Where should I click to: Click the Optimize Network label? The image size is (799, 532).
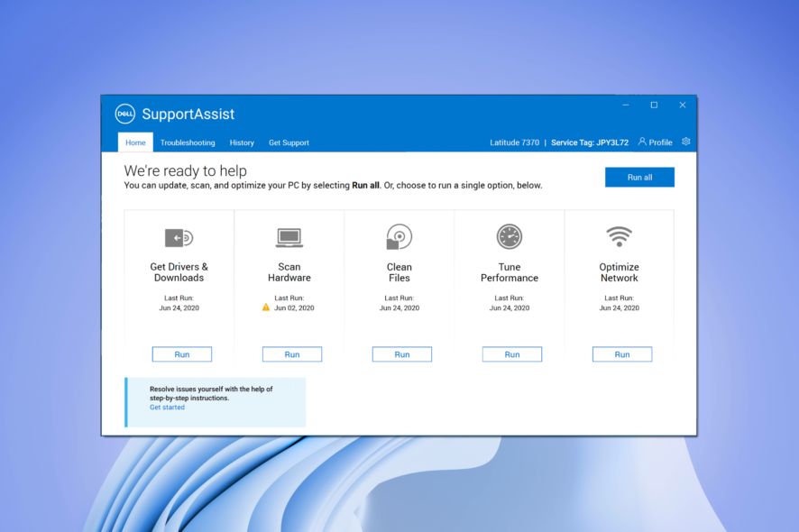click(x=620, y=272)
